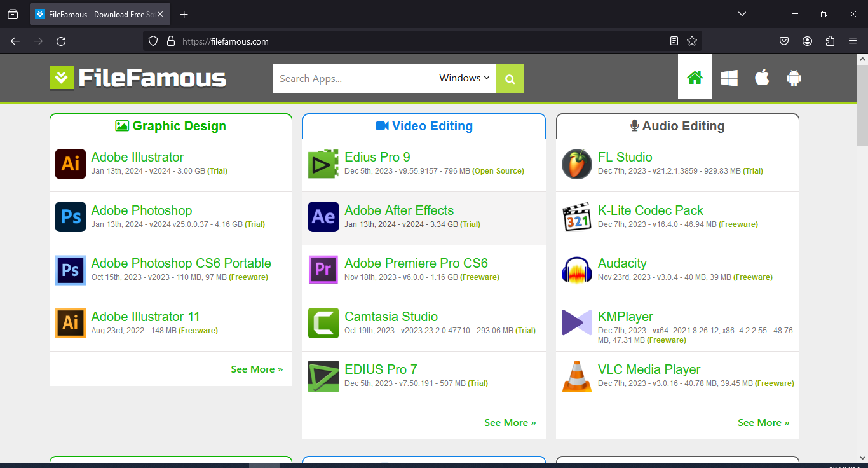Click the K-Lite Codec Pack icon
The width and height of the screenshot is (868, 468).
tap(577, 217)
